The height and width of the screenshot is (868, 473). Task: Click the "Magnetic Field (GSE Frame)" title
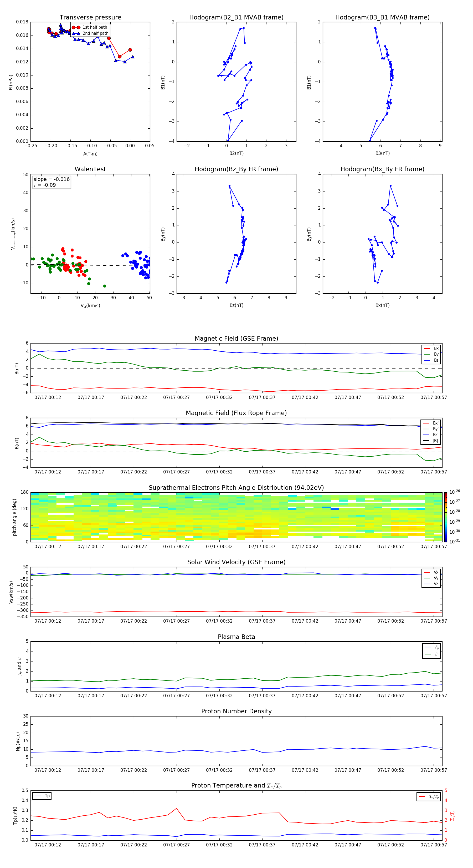pyautogui.click(x=236, y=338)
